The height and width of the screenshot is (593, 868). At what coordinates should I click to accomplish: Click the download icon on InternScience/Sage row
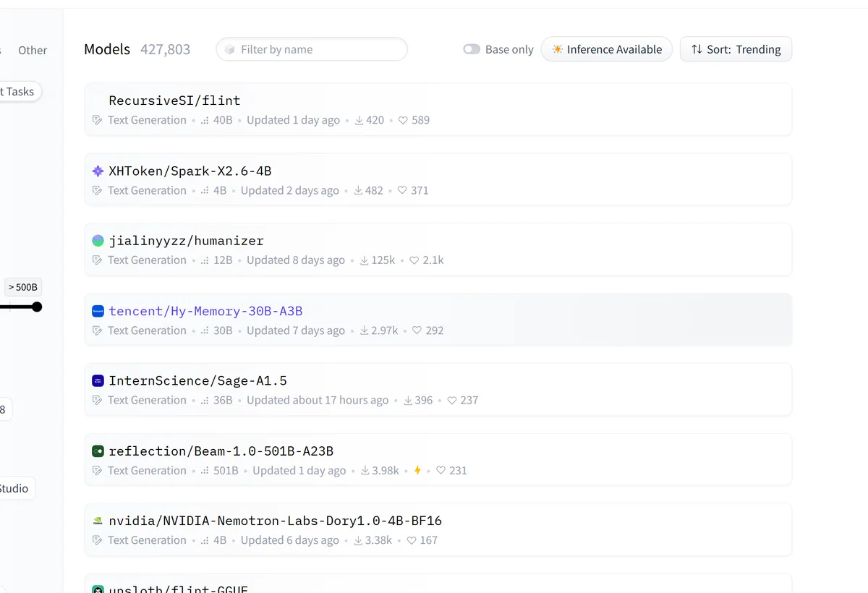pyautogui.click(x=408, y=401)
